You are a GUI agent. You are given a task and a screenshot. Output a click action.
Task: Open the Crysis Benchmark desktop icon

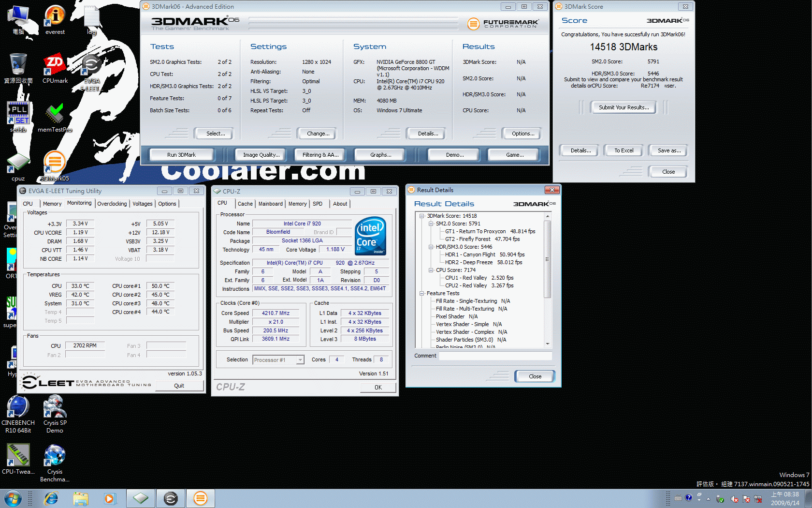tap(55, 463)
